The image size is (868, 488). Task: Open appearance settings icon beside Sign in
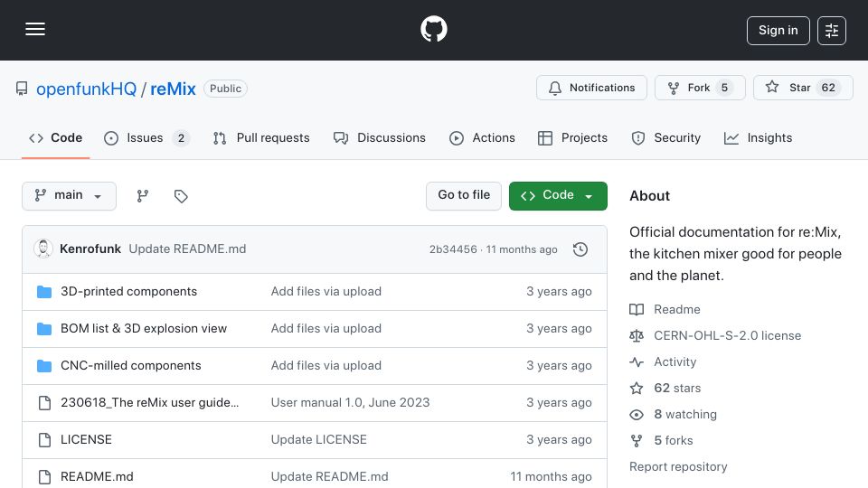(x=832, y=31)
